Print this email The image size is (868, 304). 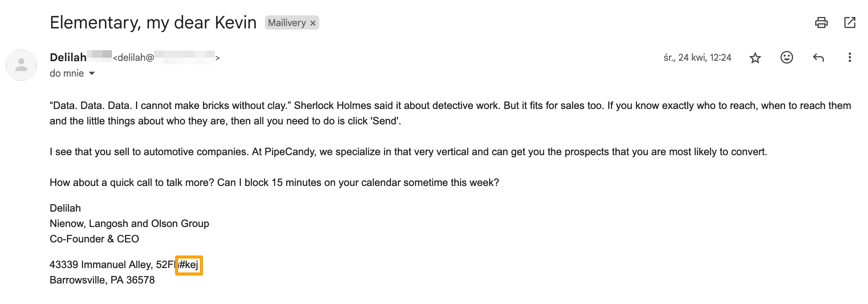(x=821, y=23)
